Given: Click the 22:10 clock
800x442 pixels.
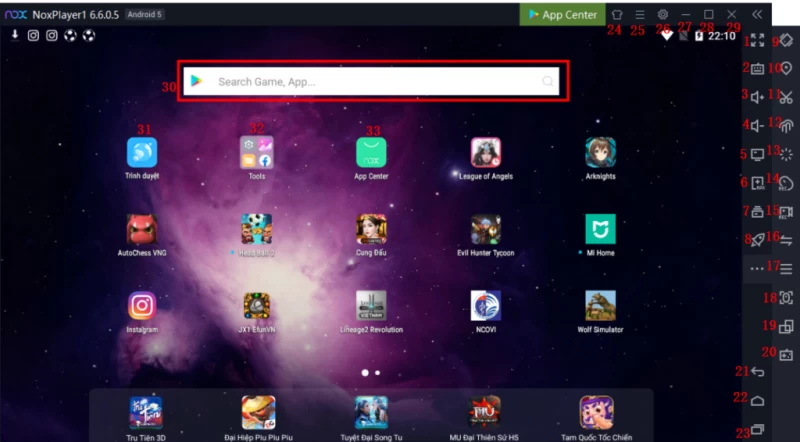Looking at the screenshot, I should pyautogui.click(x=721, y=36).
